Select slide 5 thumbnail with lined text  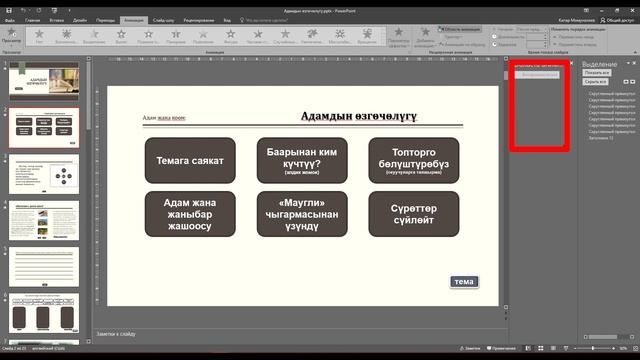point(44,267)
